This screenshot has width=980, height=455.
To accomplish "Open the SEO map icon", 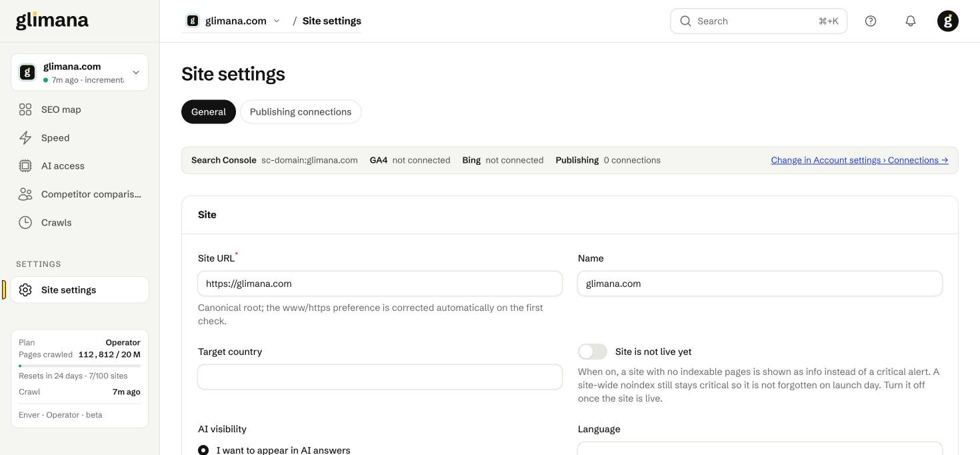I will [x=25, y=109].
